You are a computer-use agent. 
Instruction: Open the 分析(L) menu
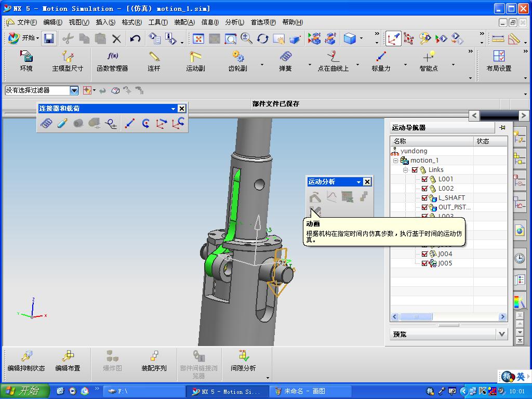pos(234,22)
